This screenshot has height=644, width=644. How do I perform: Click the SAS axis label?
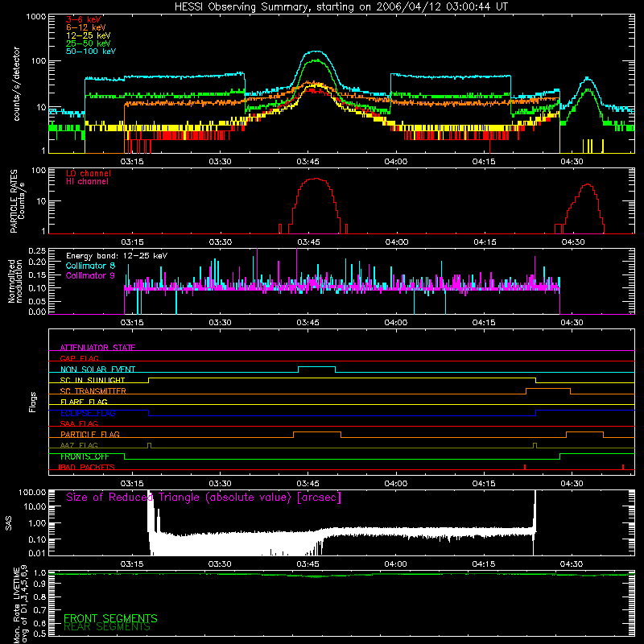tap(9, 522)
